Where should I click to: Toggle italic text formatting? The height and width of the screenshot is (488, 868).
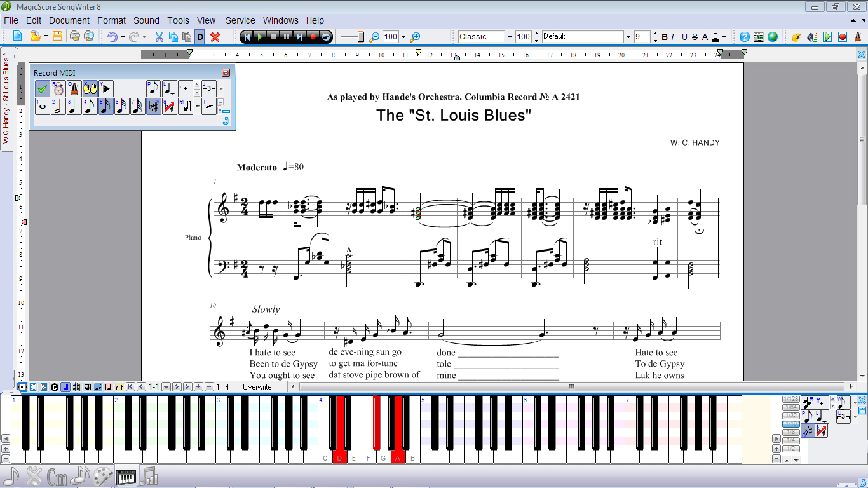pos(674,37)
